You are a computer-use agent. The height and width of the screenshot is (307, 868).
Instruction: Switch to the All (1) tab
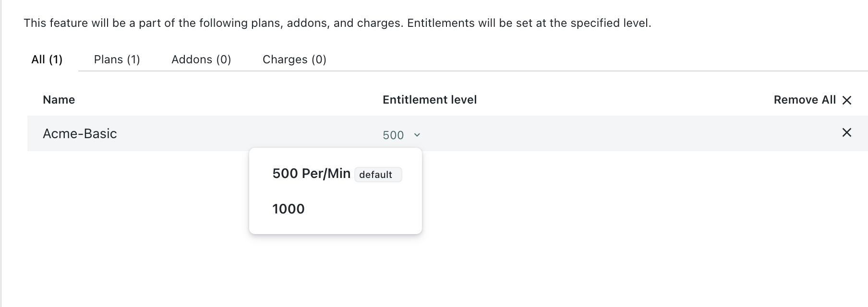pos(47,59)
